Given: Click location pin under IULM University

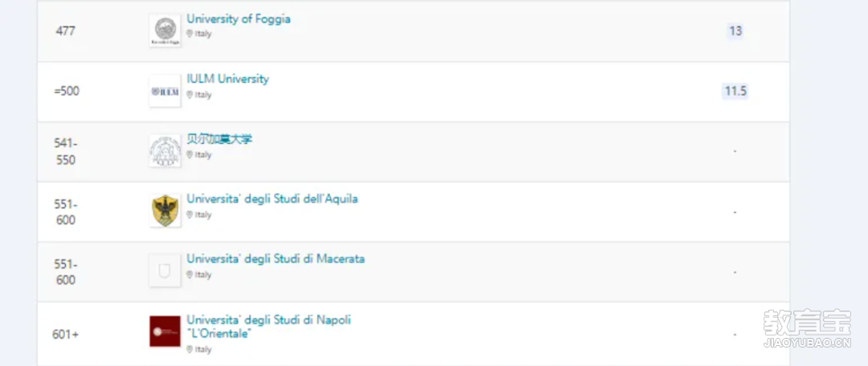Looking at the screenshot, I should click(x=190, y=95).
